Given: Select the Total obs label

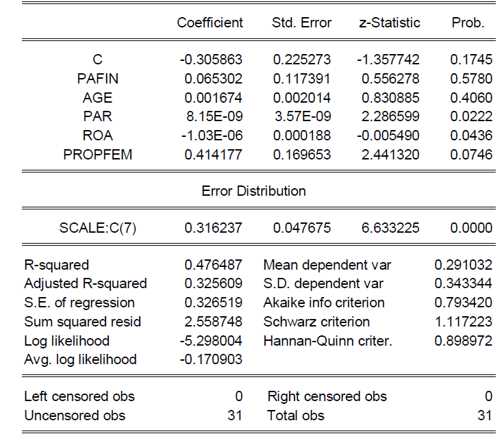Looking at the screenshot, I should pyautogui.click(x=296, y=415).
